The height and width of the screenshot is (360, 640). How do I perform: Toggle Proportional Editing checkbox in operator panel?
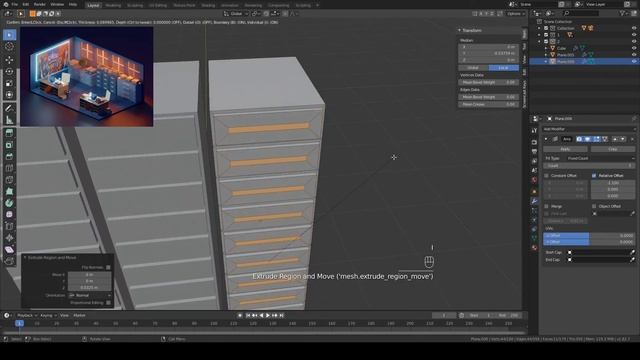click(108, 303)
